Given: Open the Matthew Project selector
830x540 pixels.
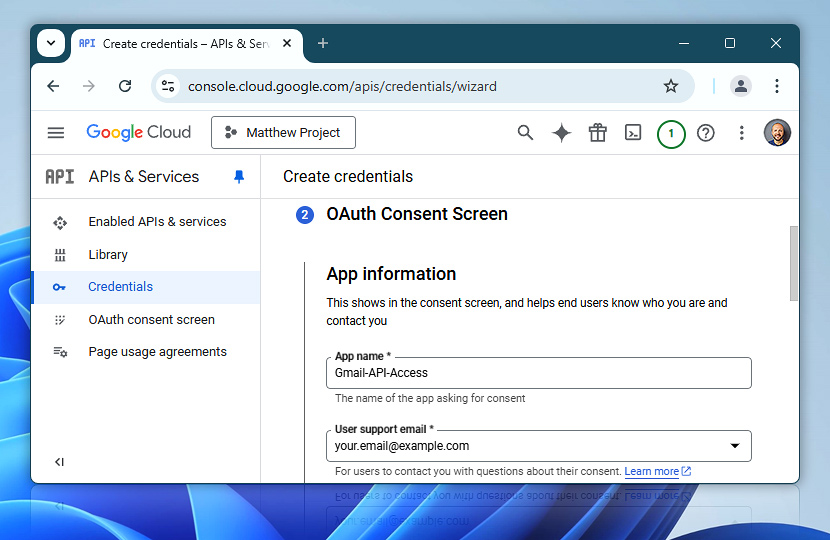Looking at the screenshot, I should point(283,132).
